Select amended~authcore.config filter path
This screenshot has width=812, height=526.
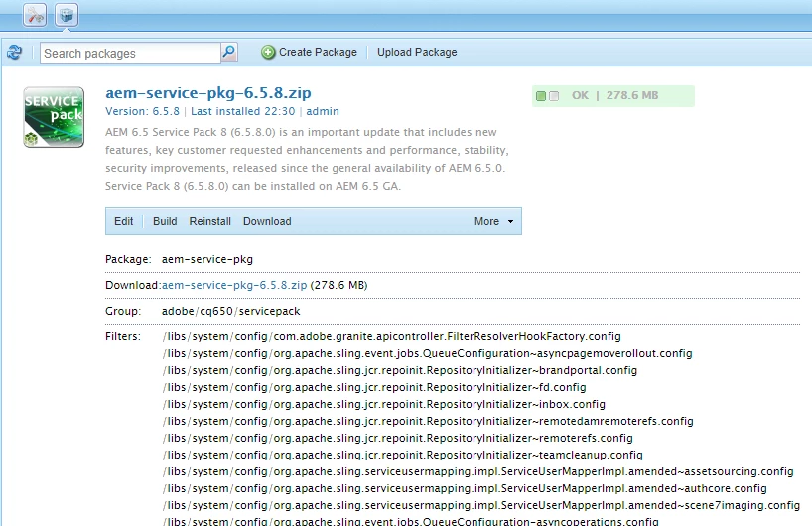(x=465, y=488)
